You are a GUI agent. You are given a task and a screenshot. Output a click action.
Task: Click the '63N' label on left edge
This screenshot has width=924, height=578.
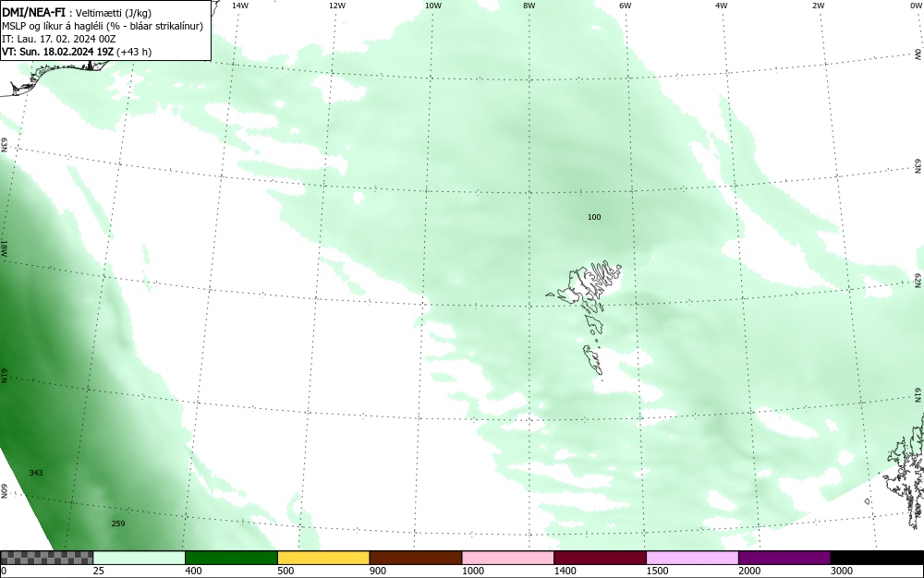(4, 145)
